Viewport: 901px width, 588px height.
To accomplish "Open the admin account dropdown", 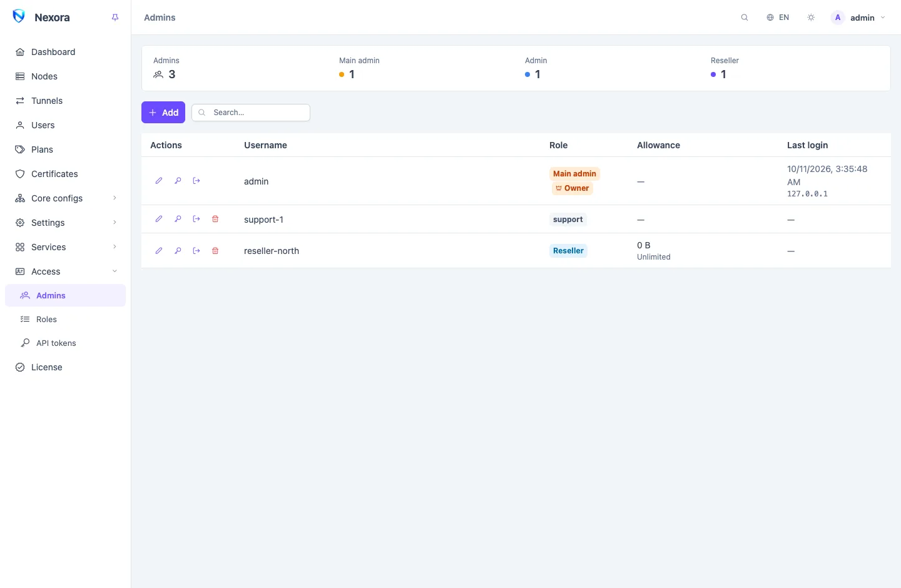I will (858, 18).
